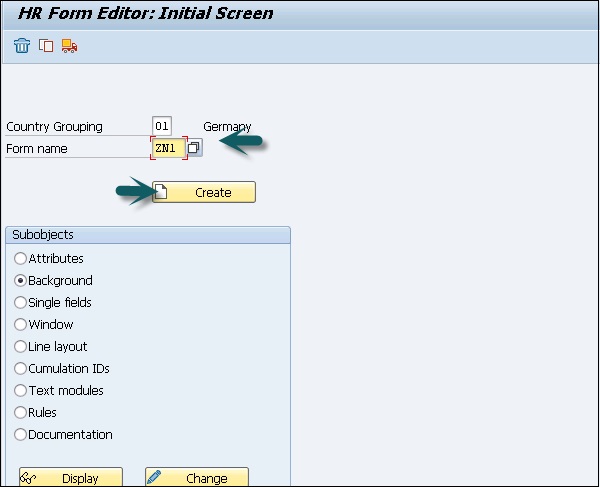The width and height of the screenshot is (600, 487).
Task: Choose the Line layout subobject
Action: pos(20,347)
